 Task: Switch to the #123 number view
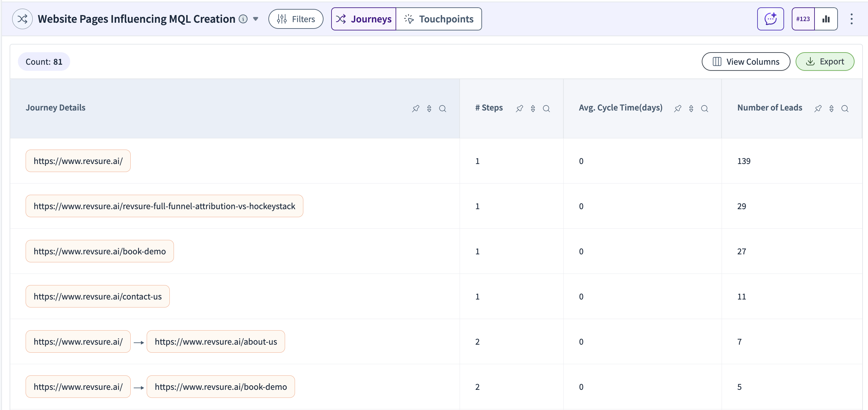[803, 19]
